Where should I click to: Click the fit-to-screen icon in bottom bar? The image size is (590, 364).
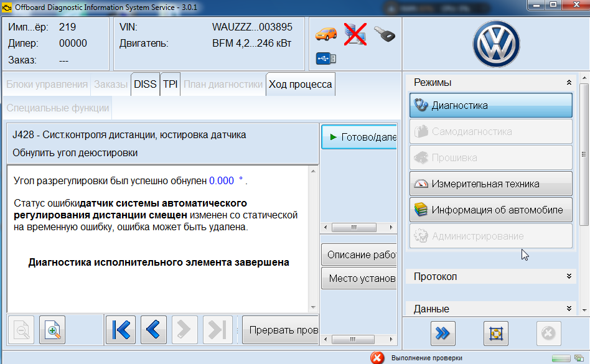click(495, 334)
